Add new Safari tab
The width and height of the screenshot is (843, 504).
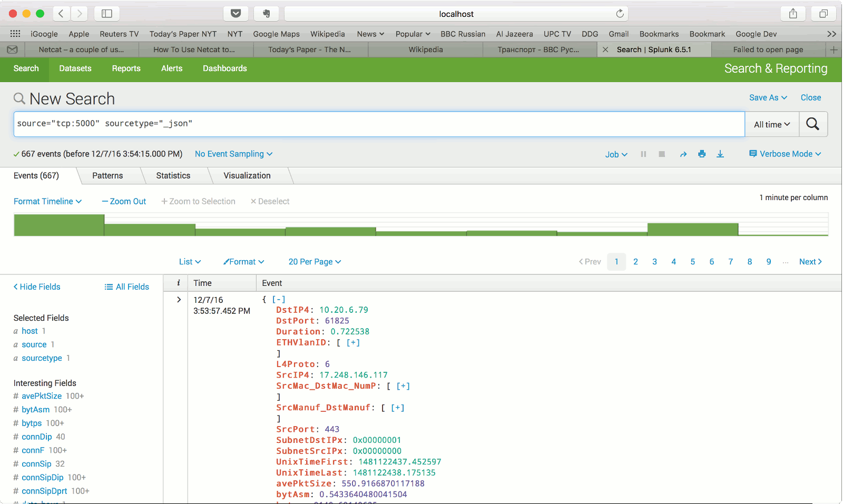point(834,50)
